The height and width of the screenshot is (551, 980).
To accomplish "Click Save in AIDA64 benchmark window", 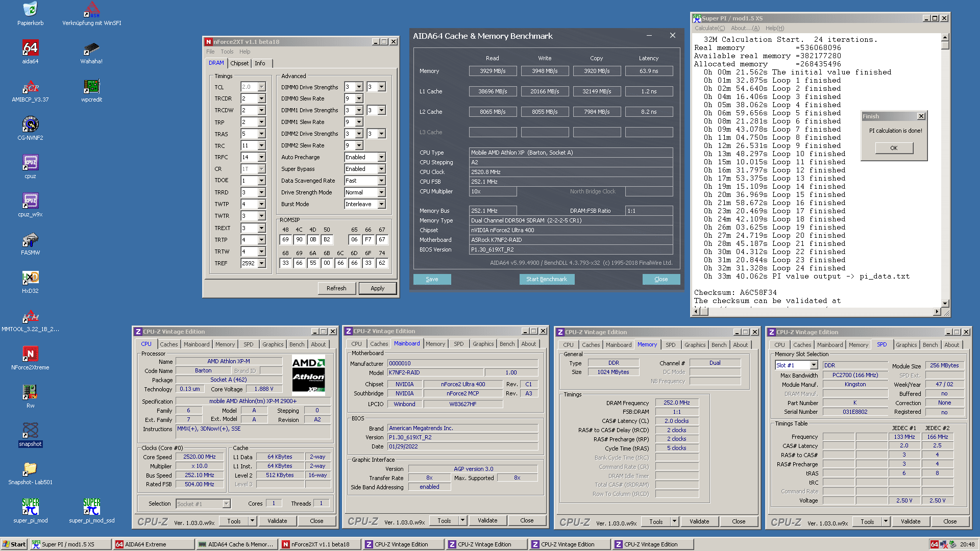I will [432, 279].
